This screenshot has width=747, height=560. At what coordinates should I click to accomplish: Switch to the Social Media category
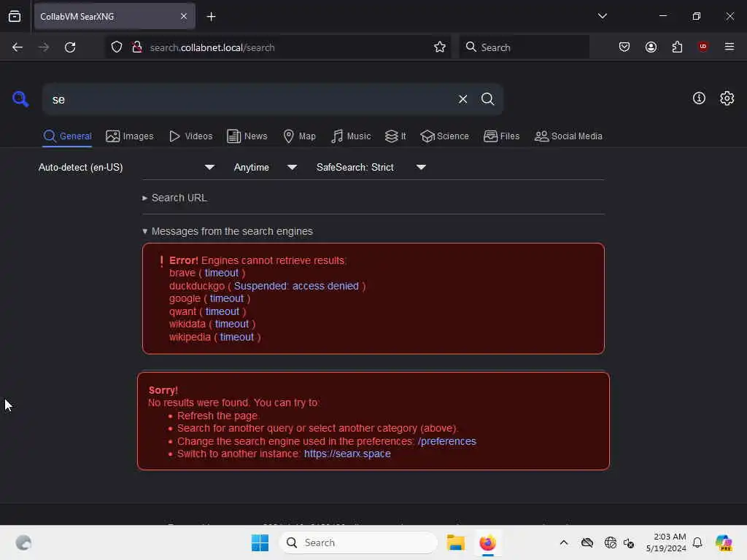(568, 136)
